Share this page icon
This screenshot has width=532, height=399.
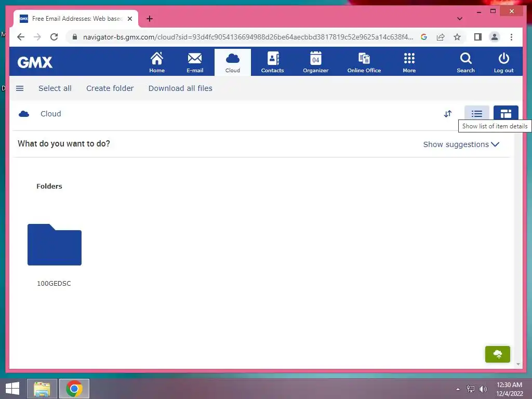tap(441, 37)
